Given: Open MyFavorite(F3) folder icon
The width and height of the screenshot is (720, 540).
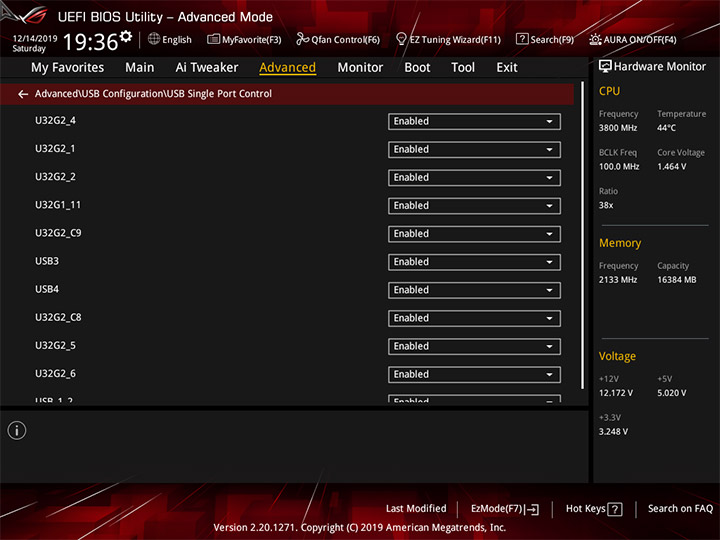Looking at the screenshot, I should (x=213, y=39).
